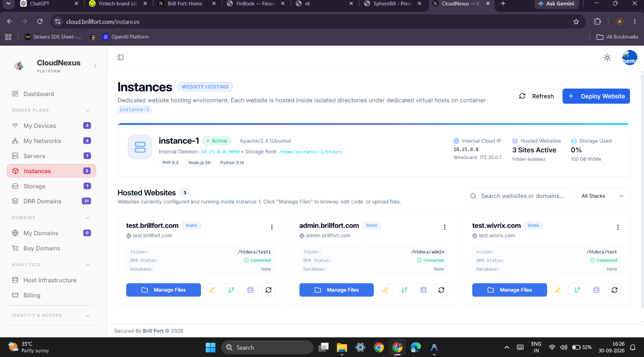Reload the page in Chrome

click(40, 21)
